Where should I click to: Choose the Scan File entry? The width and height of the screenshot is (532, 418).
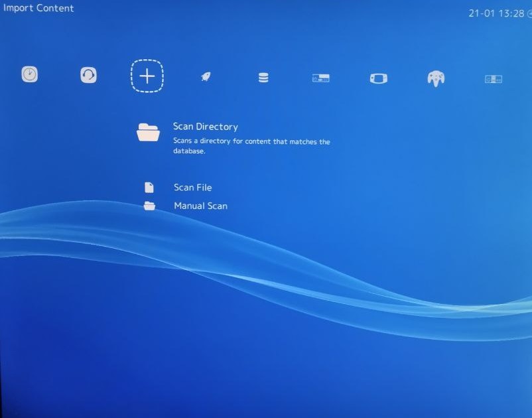click(193, 188)
